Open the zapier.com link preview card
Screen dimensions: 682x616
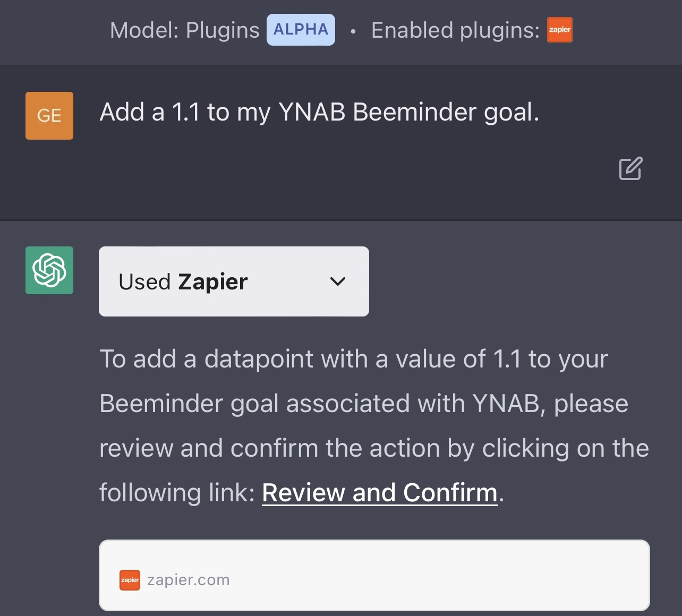374,576
